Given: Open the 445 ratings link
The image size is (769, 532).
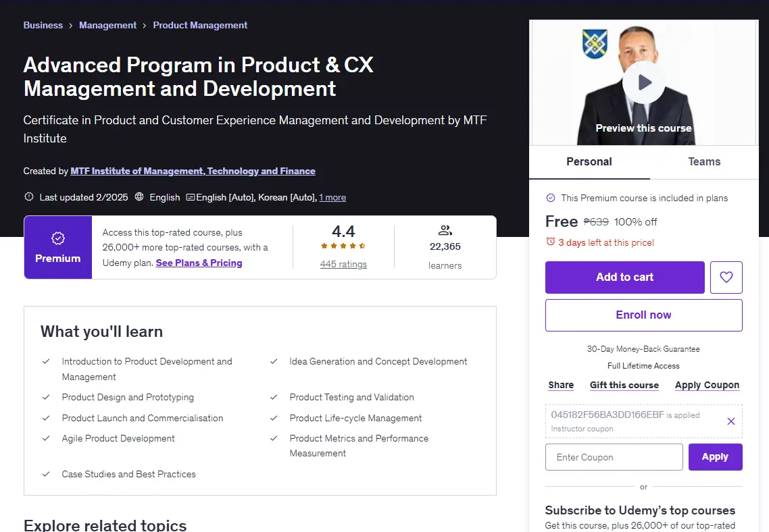Looking at the screenshot, I should coord(343,265).
